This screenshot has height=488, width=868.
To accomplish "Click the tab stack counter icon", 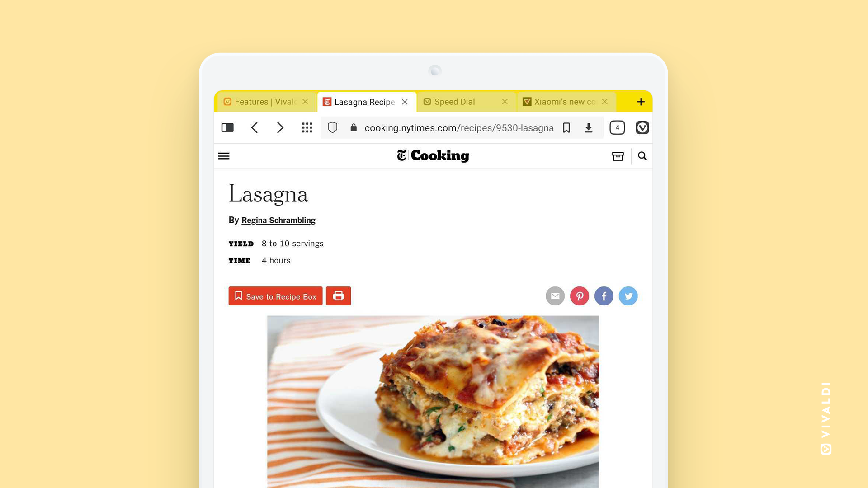I will [617, 127].
